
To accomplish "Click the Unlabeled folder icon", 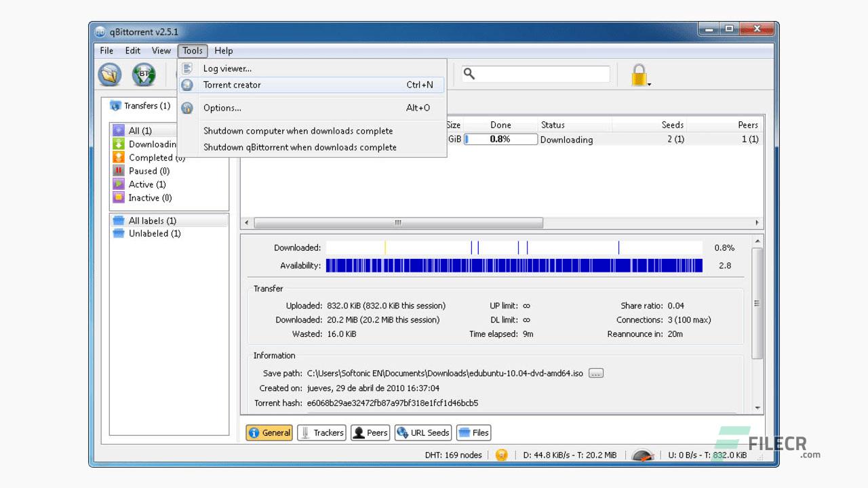I will point(119,234).
